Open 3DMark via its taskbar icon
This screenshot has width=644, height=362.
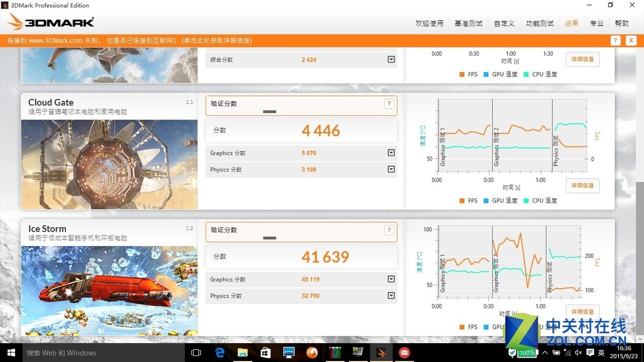380,352
